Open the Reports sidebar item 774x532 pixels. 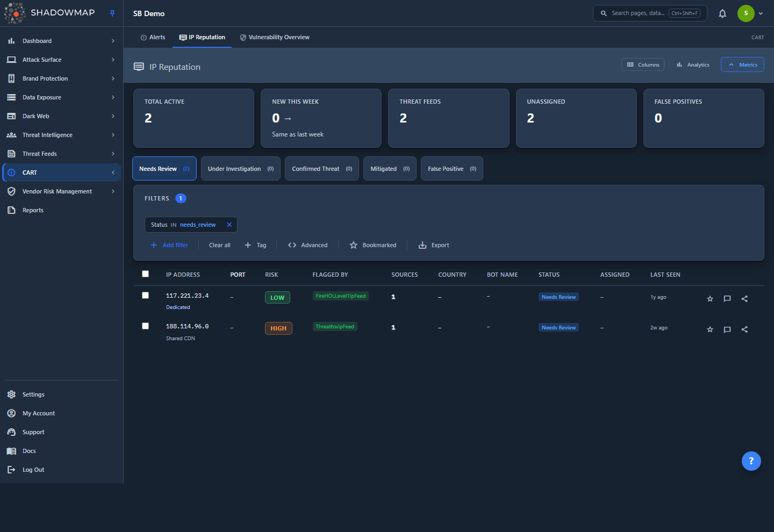(x=60, y=210)
